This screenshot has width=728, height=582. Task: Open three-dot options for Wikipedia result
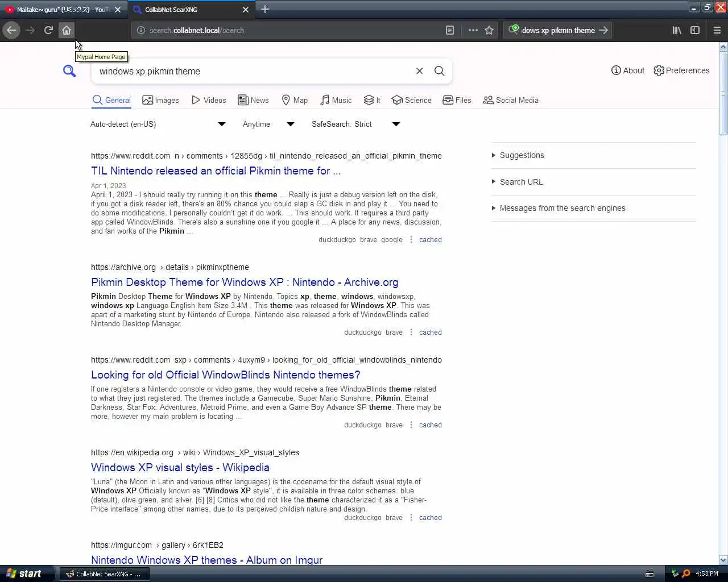click(411, 518)
